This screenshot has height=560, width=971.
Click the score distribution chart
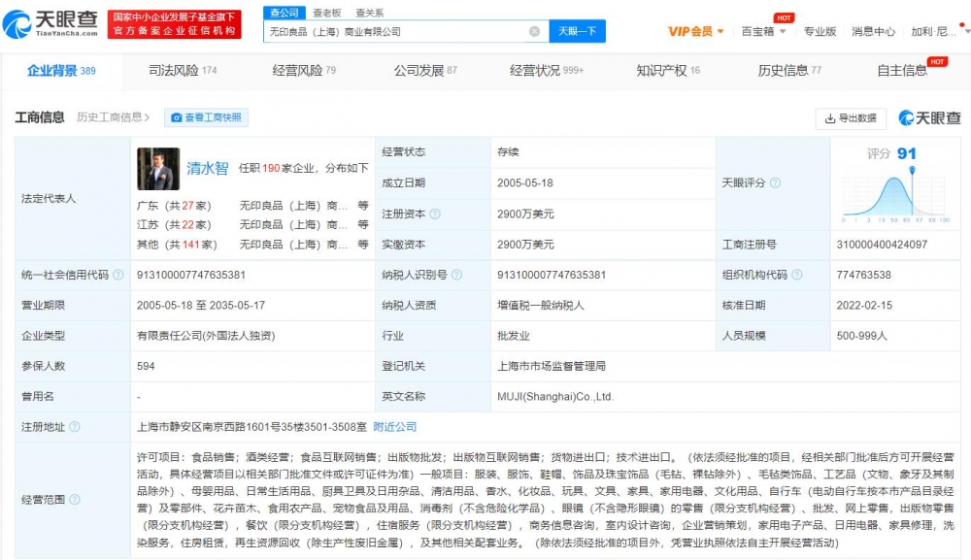895,197
